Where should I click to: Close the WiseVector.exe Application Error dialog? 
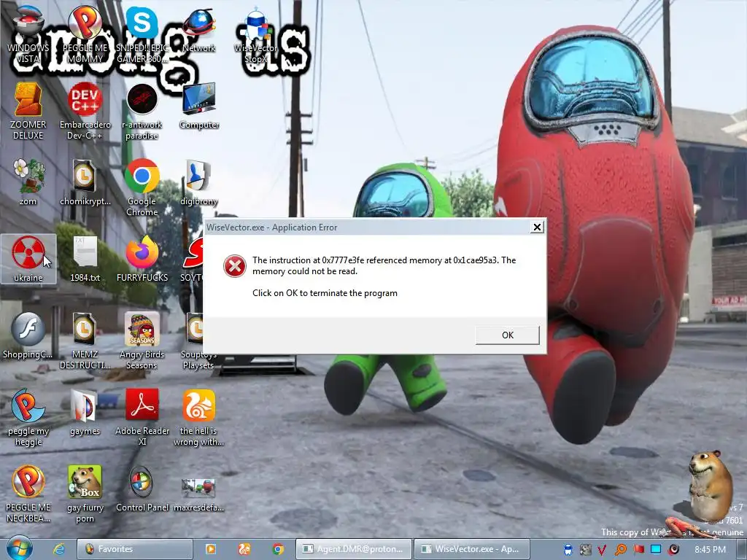(537, 227)
